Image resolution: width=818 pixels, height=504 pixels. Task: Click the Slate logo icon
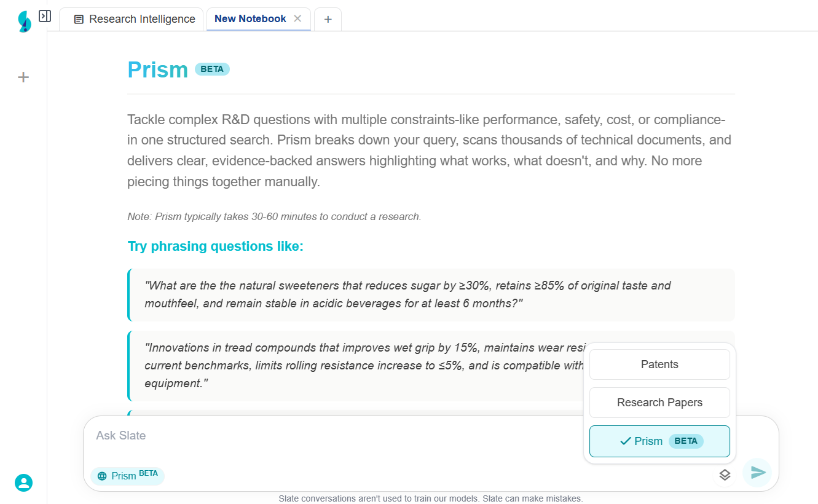coord(24,22)
